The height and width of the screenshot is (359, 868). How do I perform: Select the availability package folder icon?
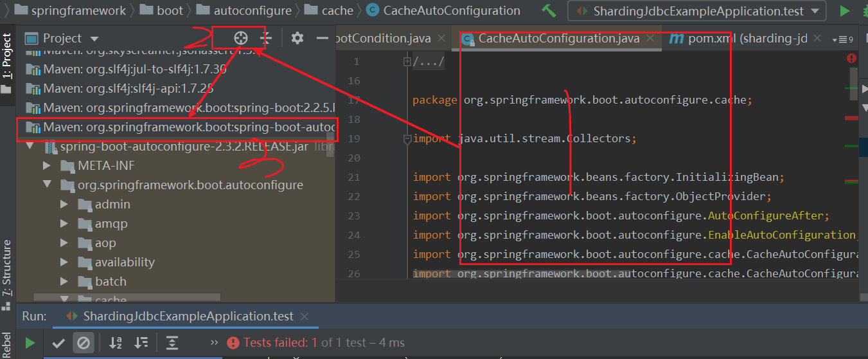click(x=85, y=262)
